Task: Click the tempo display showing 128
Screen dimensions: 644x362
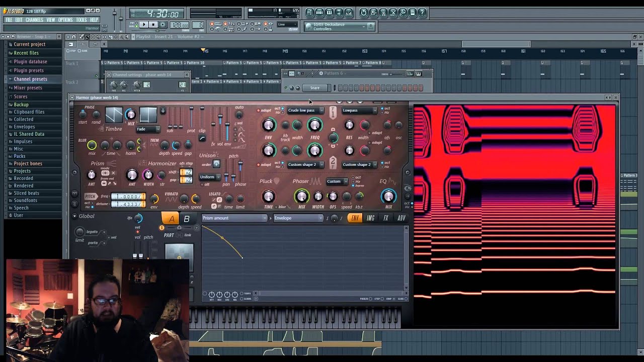Action: pyautogui.click(x=179, y=25)
